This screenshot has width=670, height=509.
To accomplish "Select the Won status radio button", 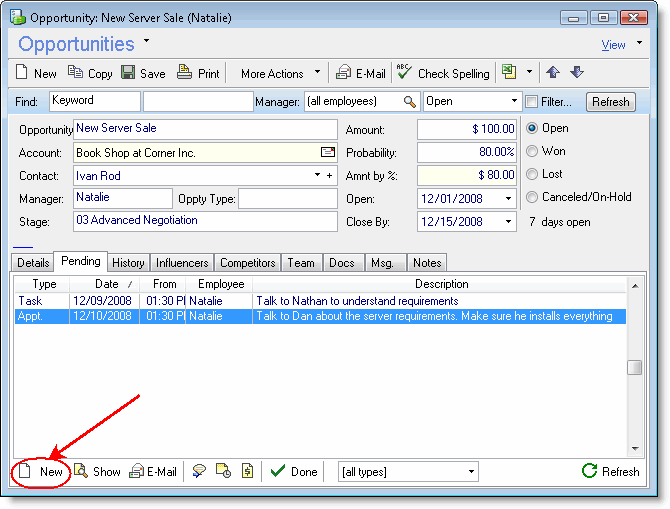I will (x=532, y=151).
